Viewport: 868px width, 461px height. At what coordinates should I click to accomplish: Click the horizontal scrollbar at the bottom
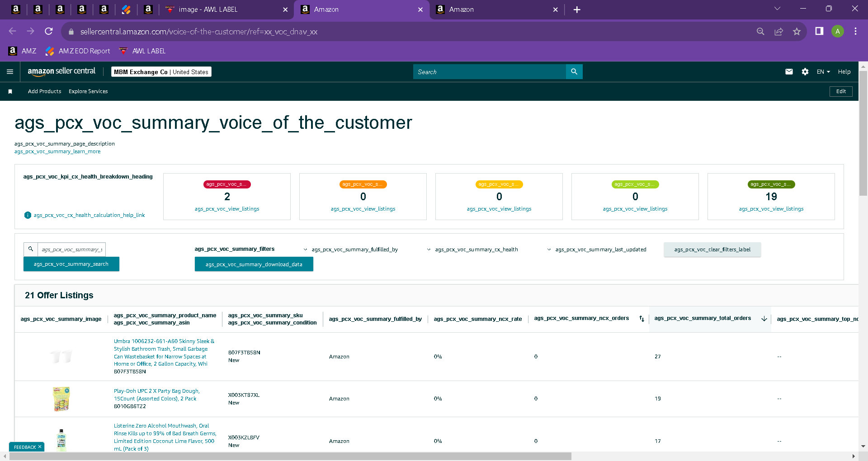(290, 456)
